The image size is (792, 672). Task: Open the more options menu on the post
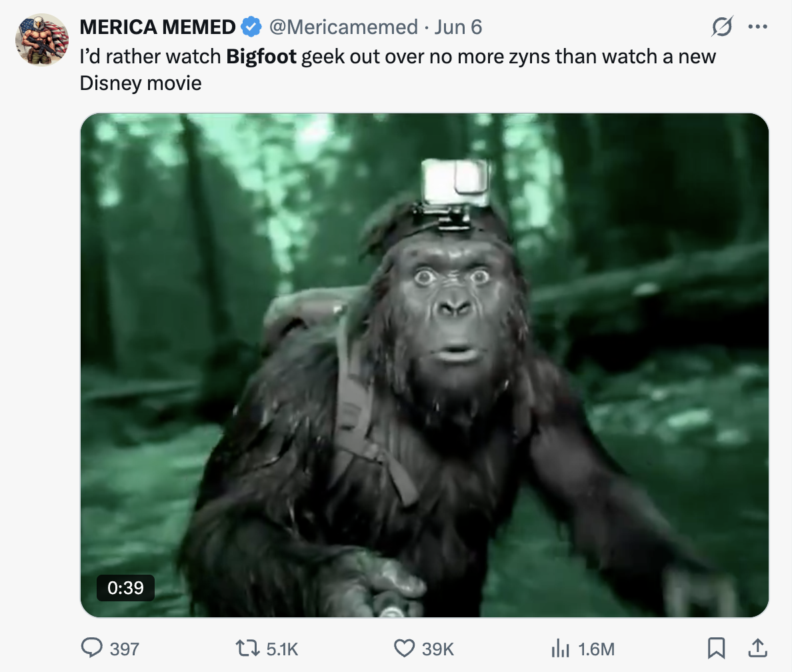758,25
